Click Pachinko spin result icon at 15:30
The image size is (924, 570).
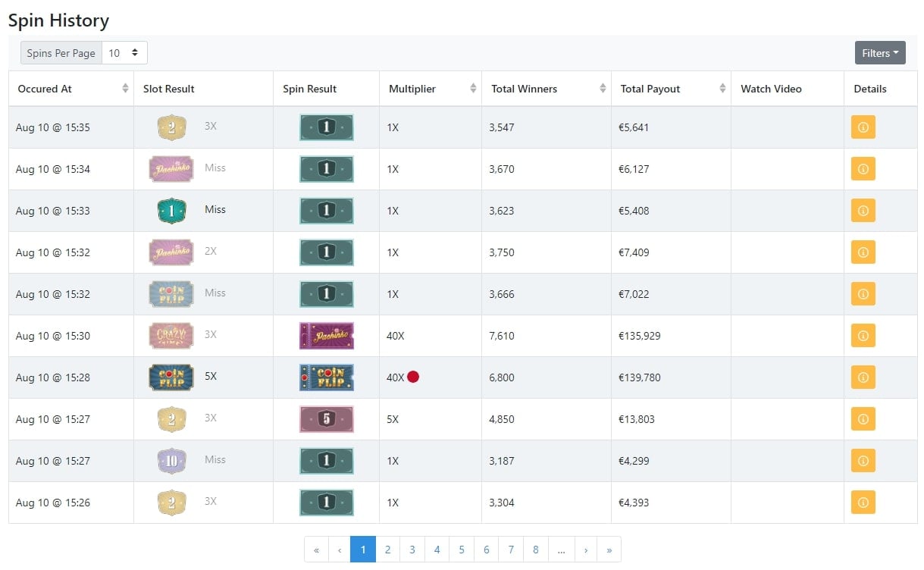327,336
